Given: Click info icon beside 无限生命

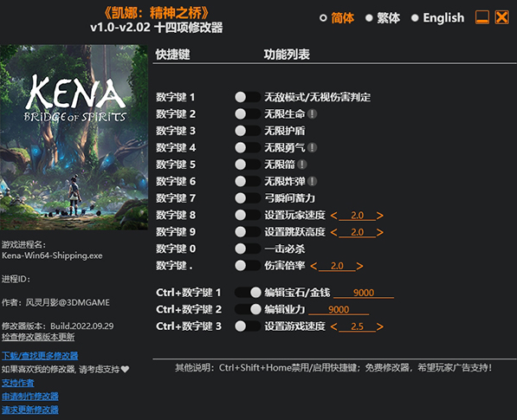Looking at the screenshot, I should (312, 114).
